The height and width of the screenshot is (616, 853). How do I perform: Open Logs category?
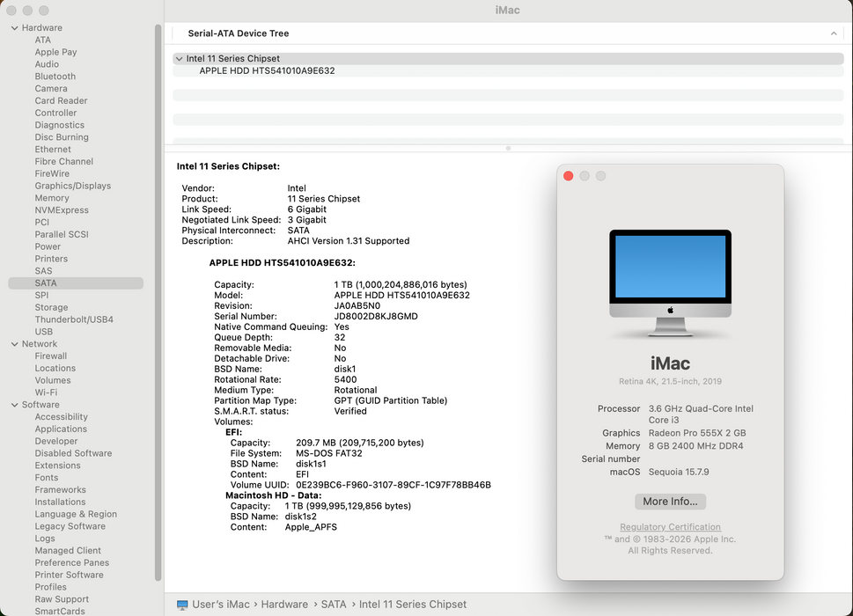point(45,539)
